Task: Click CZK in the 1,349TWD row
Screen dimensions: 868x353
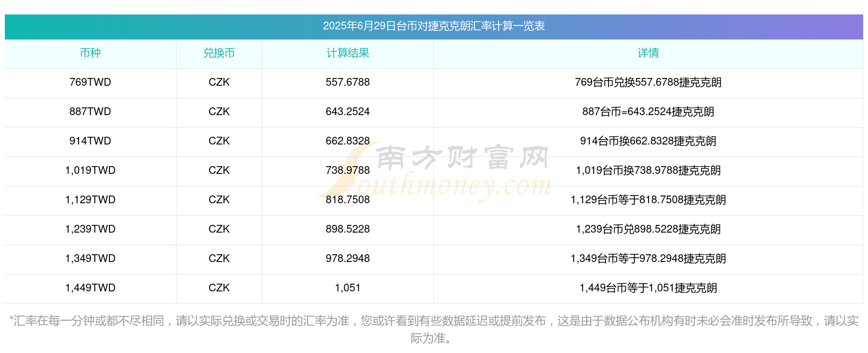Action: (x=219, y=259)
